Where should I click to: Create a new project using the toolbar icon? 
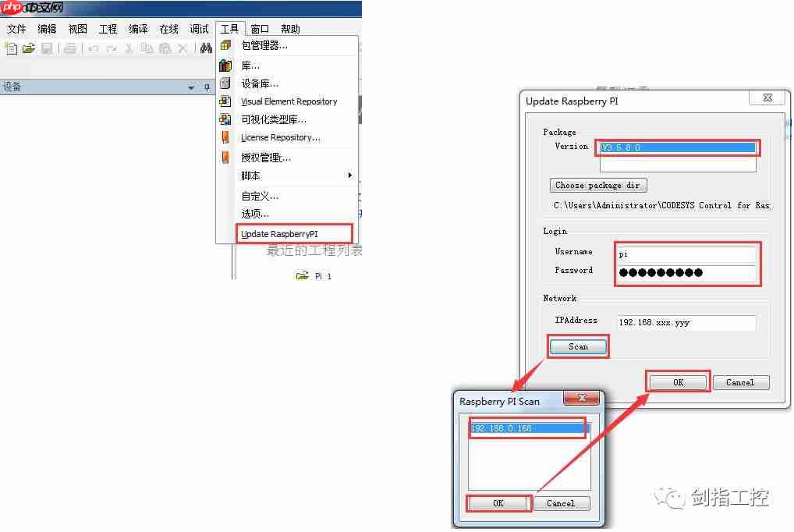click(12, 48)
